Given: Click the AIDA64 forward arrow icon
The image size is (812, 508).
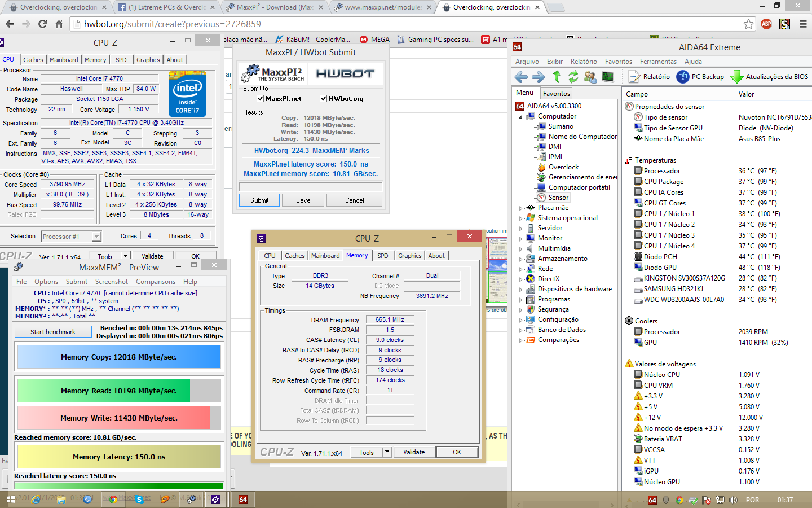Looking at the screenshot, I should tap(539, 77).
